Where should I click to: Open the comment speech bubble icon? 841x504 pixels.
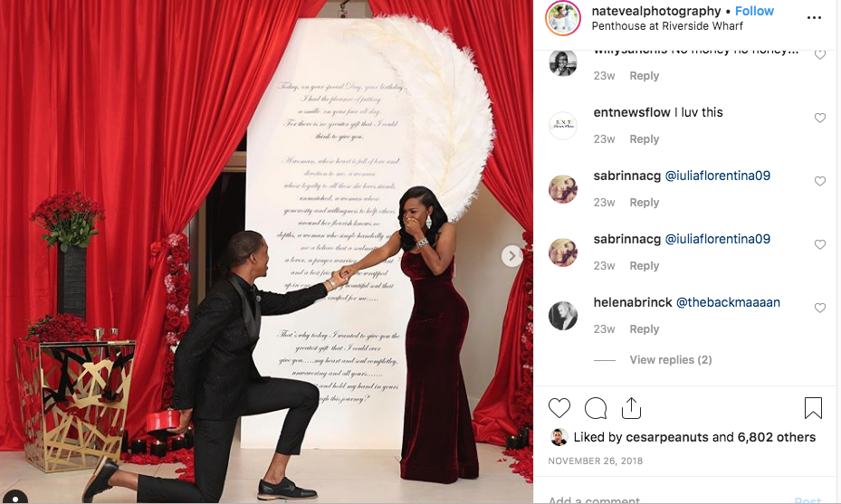pyautogui.click(x=596, y=409)
